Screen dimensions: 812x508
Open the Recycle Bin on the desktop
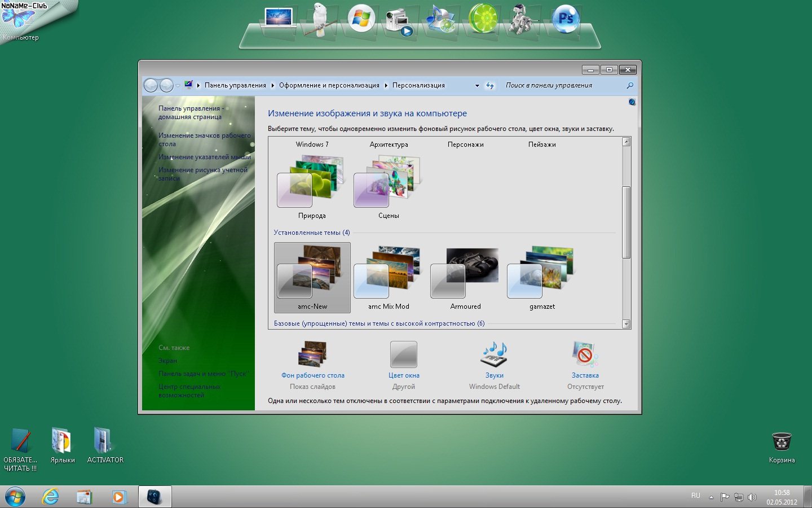click(x=782, y=443)
